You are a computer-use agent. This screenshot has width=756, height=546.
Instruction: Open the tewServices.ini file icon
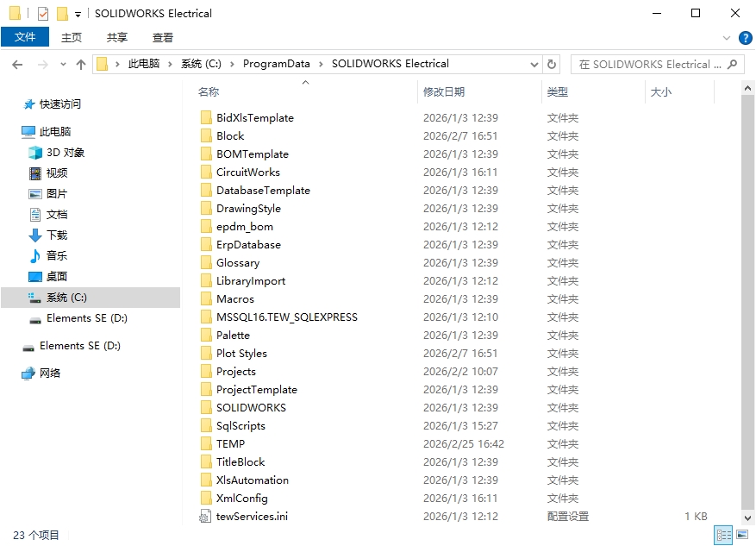(x=205, y=516)
